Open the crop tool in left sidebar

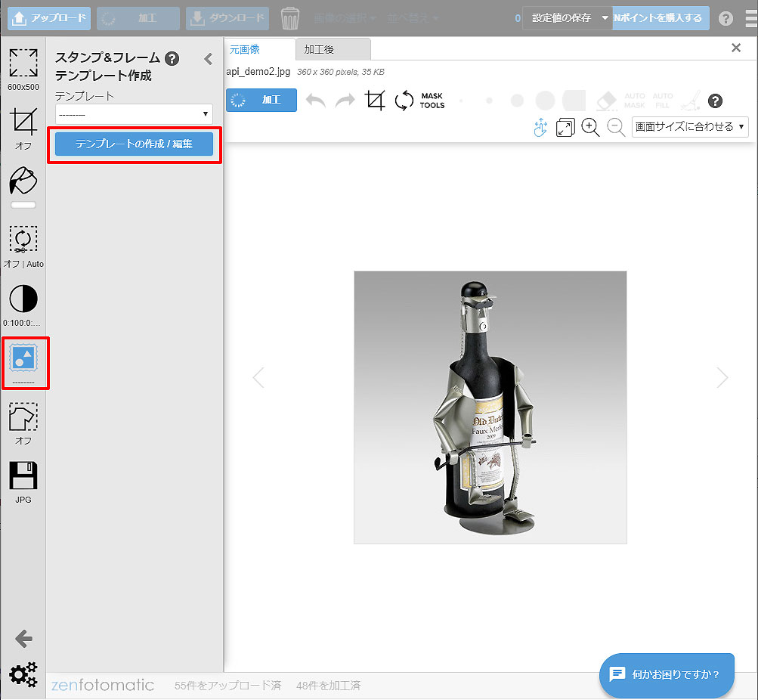(23, 122)
